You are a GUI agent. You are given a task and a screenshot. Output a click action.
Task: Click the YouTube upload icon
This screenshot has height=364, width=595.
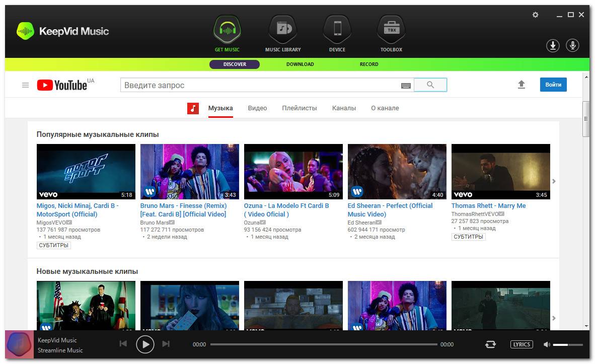[x=522, y=85]
